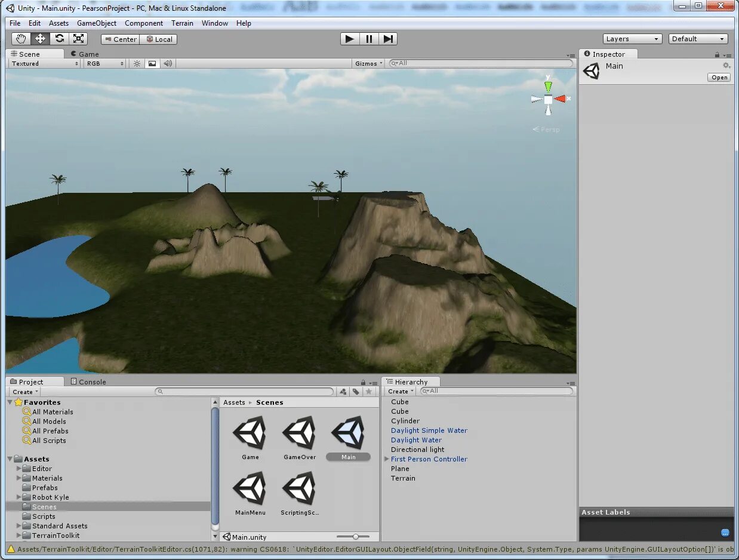
Task: Expand the Editor folder
Action: (19, 469)
